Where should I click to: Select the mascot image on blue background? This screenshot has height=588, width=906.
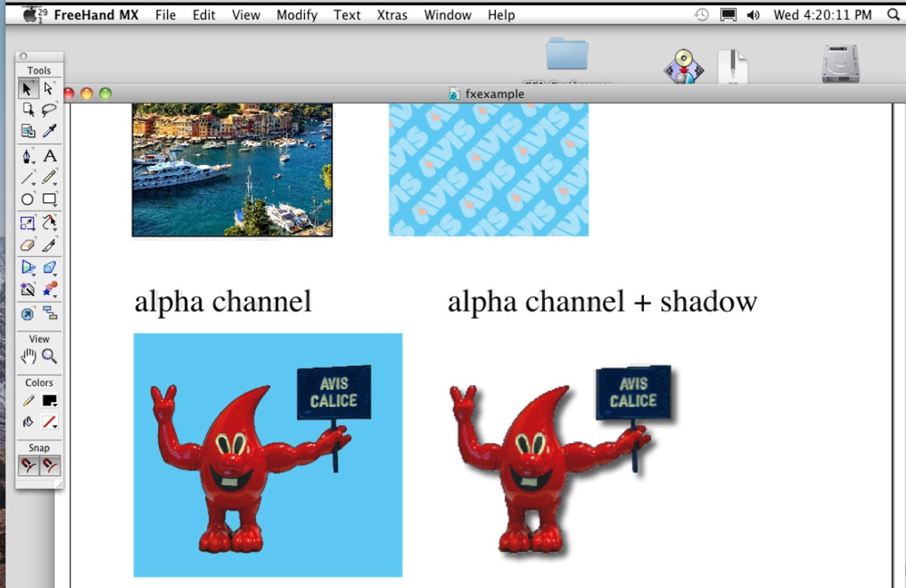point(268,455)
